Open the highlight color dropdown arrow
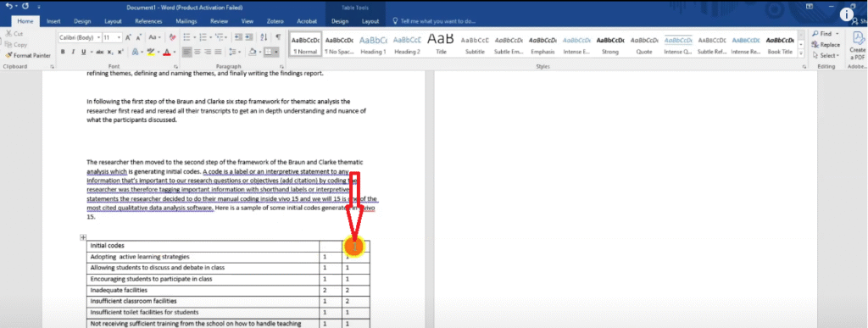The width and height of the screenshot is (868, 328). pos(158,52)
